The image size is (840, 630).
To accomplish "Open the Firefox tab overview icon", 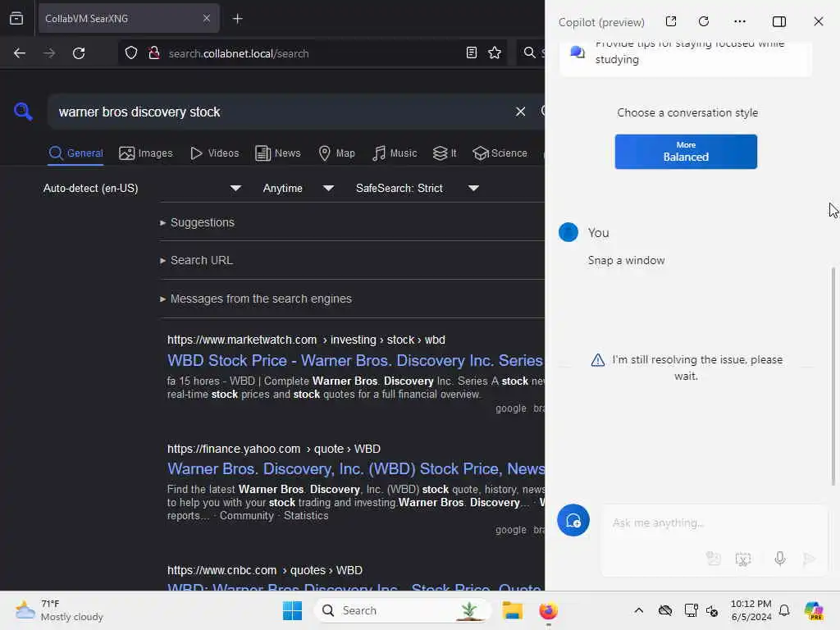I will 16,19.
